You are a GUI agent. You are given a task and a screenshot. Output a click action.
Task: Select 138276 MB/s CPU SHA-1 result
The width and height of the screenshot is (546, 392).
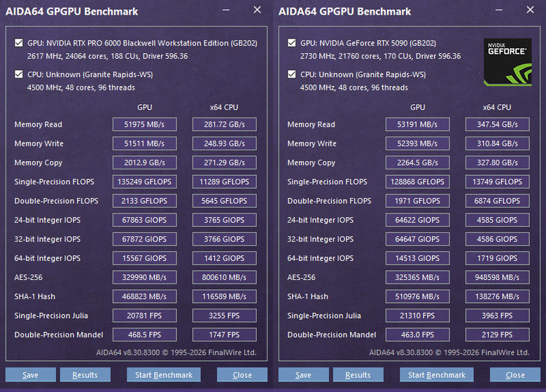(497, 297)
